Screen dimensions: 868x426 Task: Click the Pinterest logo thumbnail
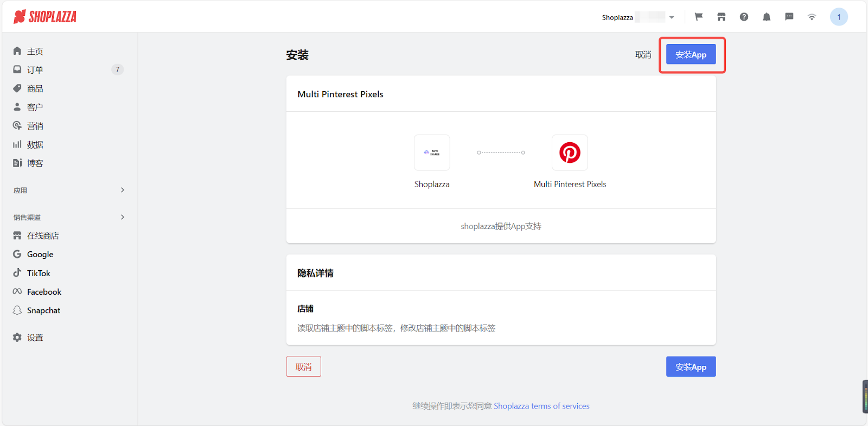(570, 152)
